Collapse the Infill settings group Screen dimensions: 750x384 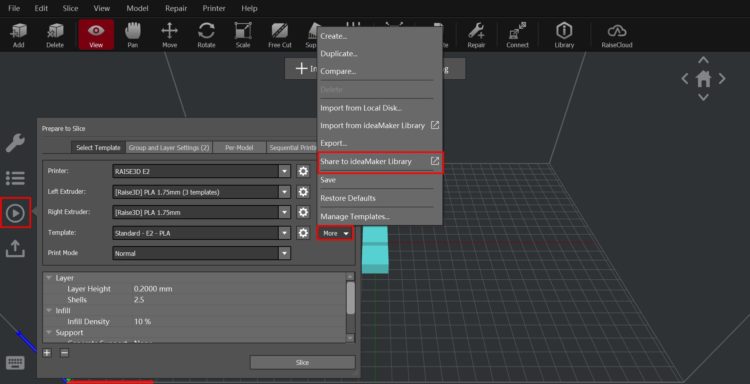(49, 311)
